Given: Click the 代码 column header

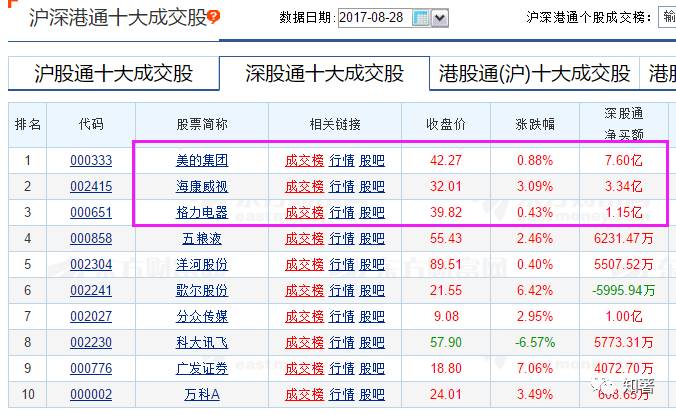Looking at the screenshot, I should point(91,125).
